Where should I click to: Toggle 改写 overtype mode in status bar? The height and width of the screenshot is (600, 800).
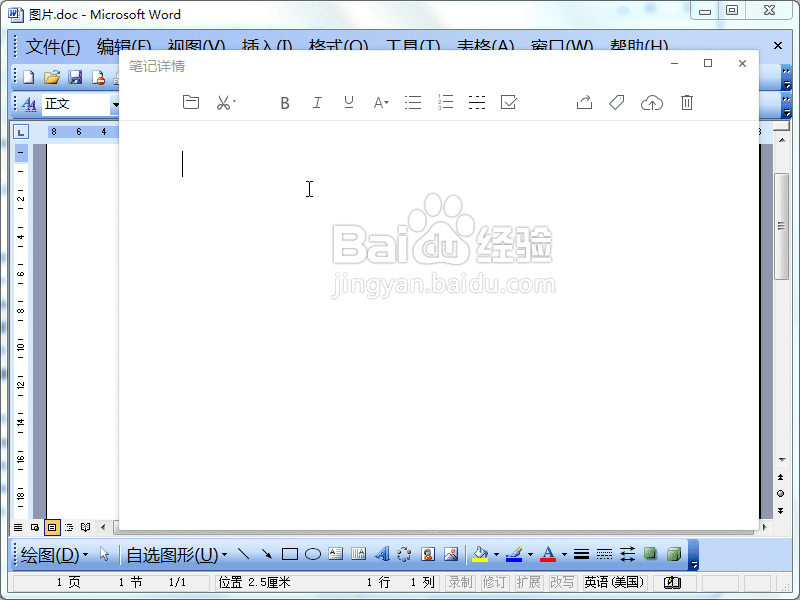[x=562, y=582]
